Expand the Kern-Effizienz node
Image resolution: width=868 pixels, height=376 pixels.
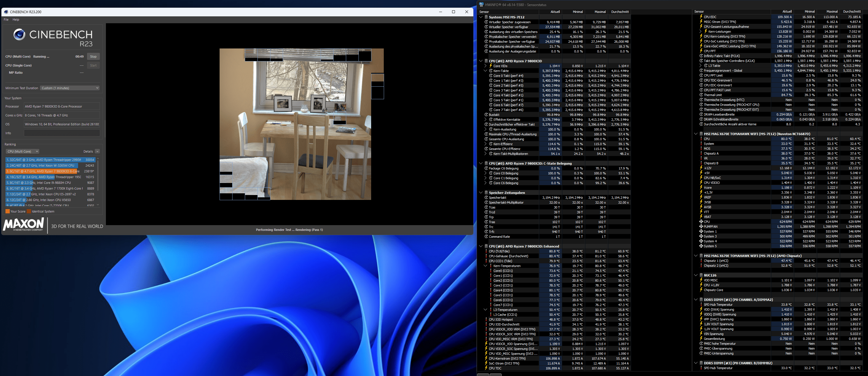[x=486, y=144]
